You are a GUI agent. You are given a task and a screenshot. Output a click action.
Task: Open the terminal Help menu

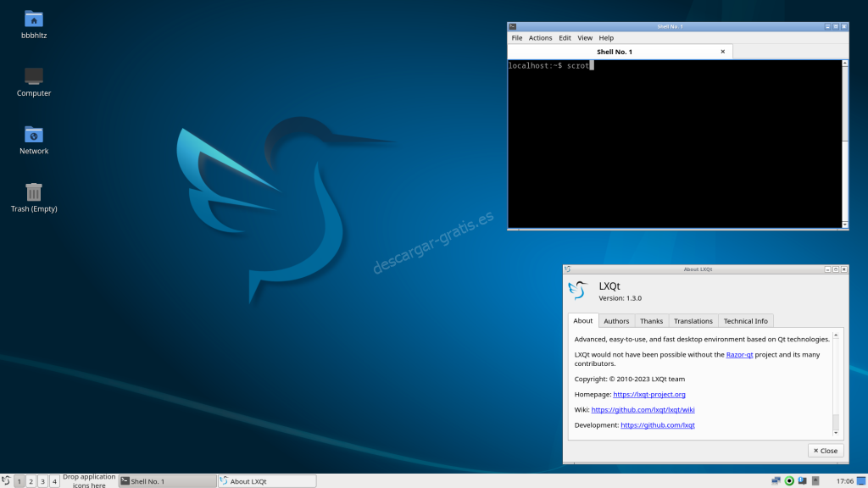(606, 38)
